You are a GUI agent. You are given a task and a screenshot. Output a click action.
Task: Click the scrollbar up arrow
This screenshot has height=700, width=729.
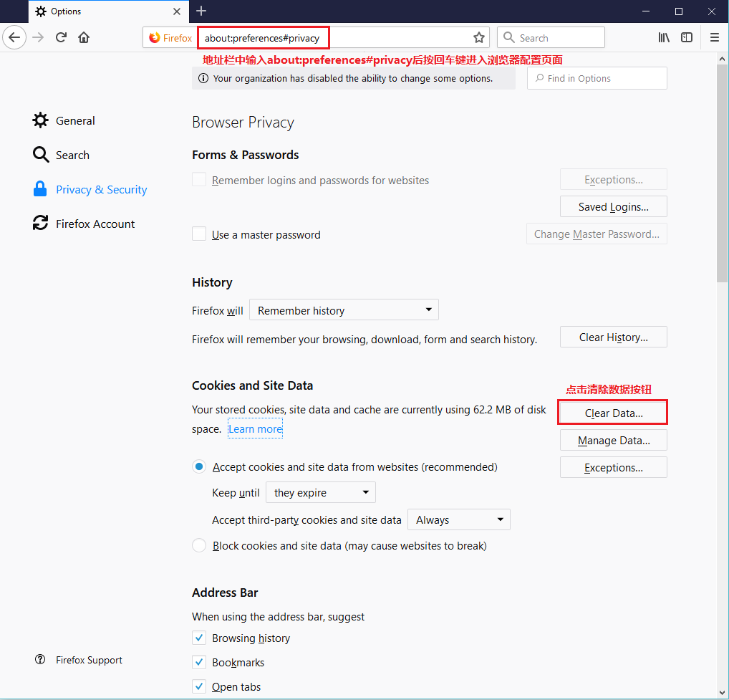(x=722, y=59)
